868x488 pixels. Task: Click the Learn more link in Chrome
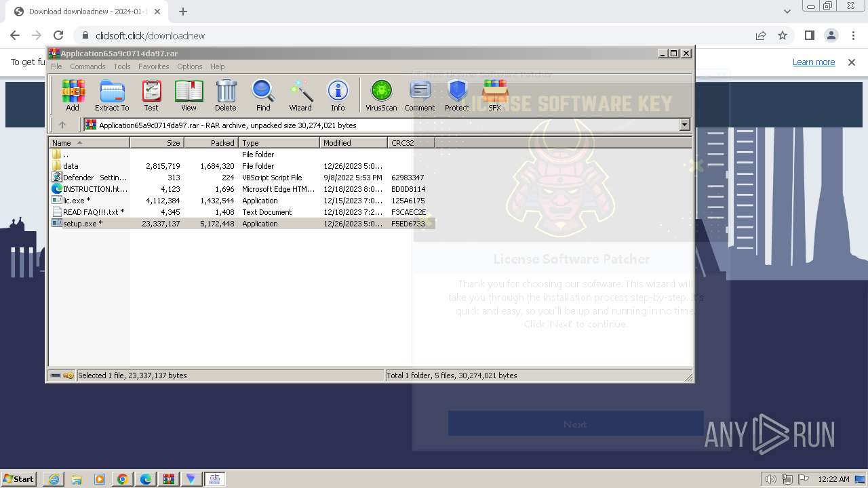814,62
